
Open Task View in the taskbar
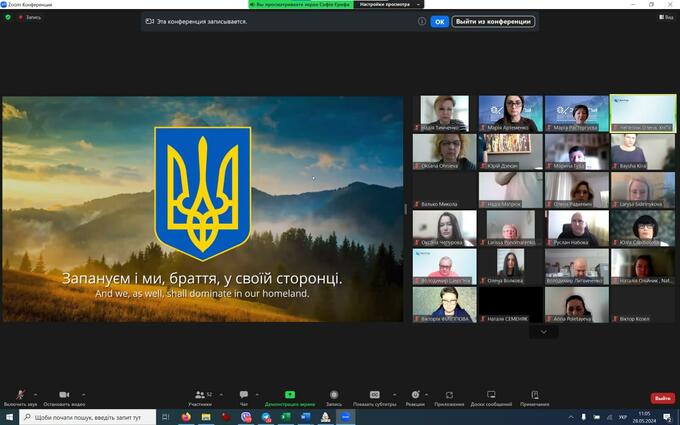click(166, 417)
